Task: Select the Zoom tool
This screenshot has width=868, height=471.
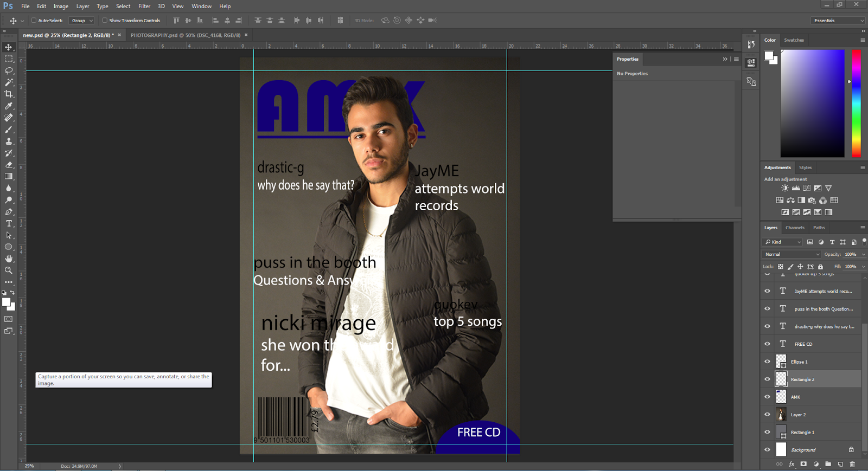Action: [9, 270]
